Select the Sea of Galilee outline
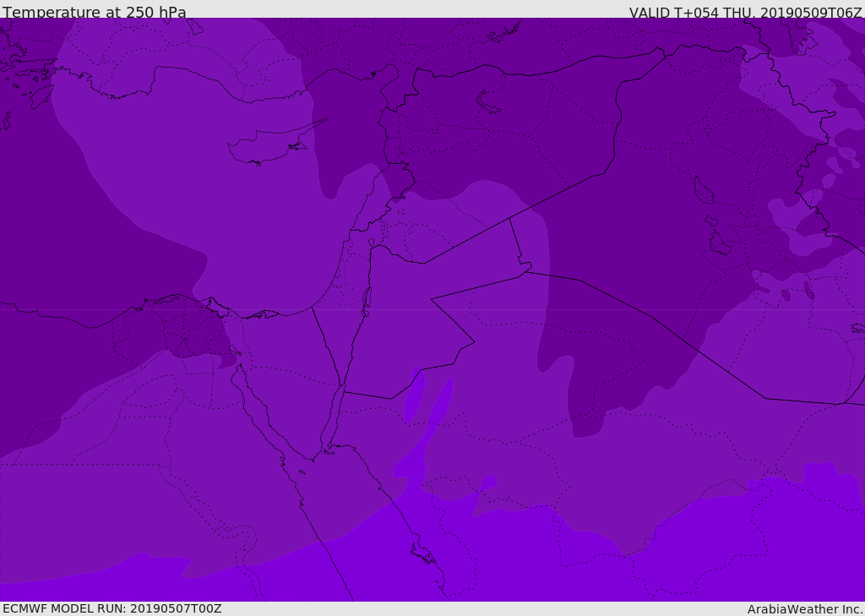This screenshot has height=616, width=865. 371,243
